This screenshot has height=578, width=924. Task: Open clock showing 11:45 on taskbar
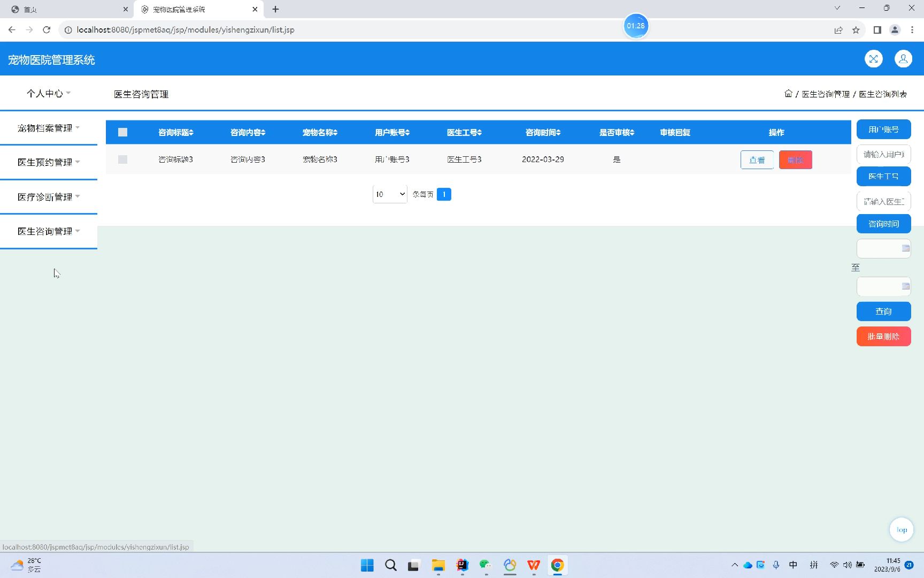click(x=887, y=565)
